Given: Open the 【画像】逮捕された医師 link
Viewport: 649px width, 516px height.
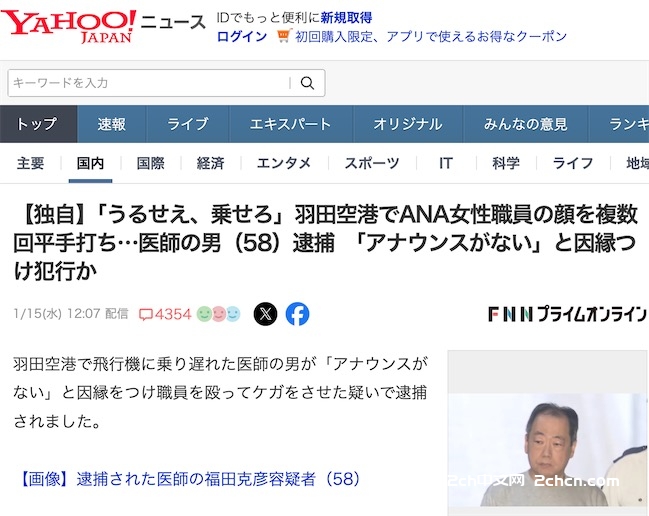Looking at the screenshot, I should click(190, 479).
